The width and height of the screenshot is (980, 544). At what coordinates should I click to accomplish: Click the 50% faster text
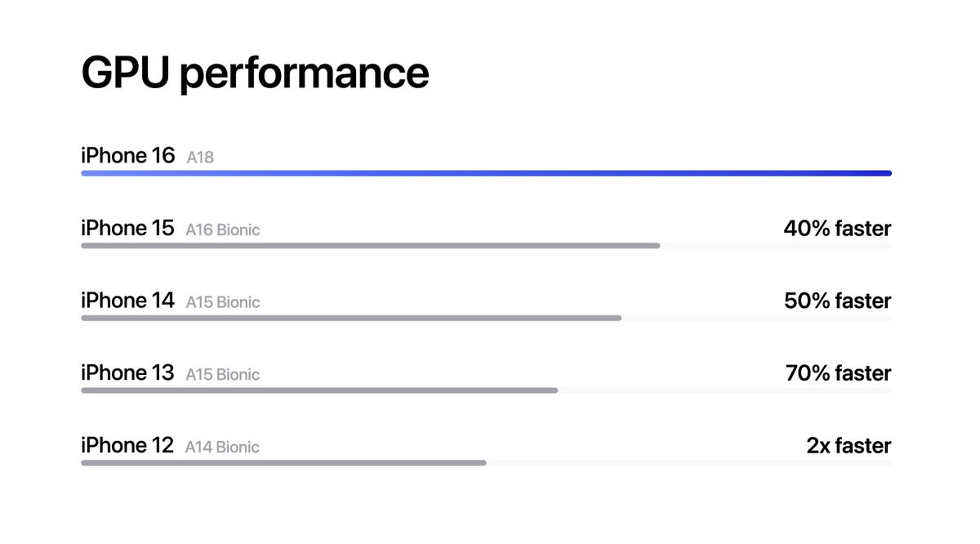(837, 301)
